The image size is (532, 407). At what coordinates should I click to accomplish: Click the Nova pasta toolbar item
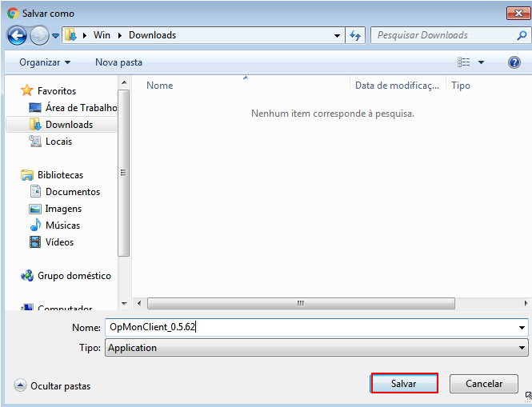[x=118, y=62]
